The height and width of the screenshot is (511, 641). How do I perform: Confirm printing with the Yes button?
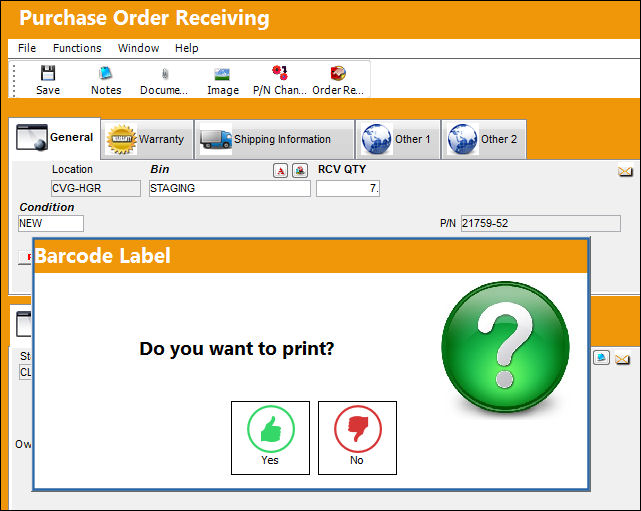click(x=270, y=438)
